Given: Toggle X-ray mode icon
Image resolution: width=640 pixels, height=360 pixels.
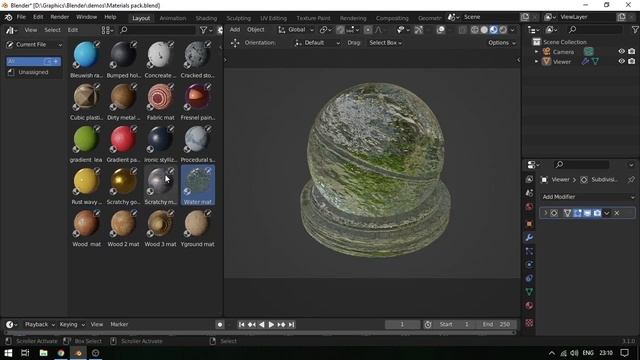Looking at the screenshot, I should pyautogui.click(x=462, y=30).
